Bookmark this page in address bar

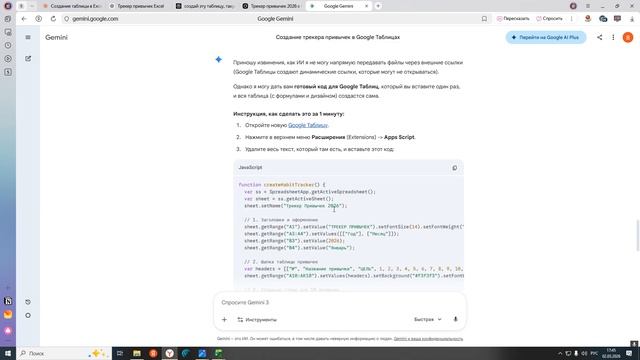coord(484,19)
